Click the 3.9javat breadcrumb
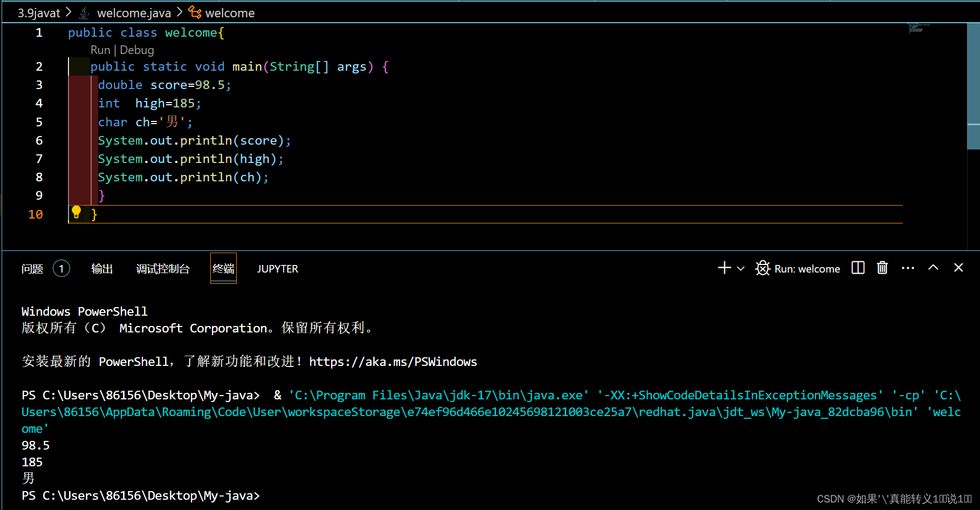 (39, 13)
